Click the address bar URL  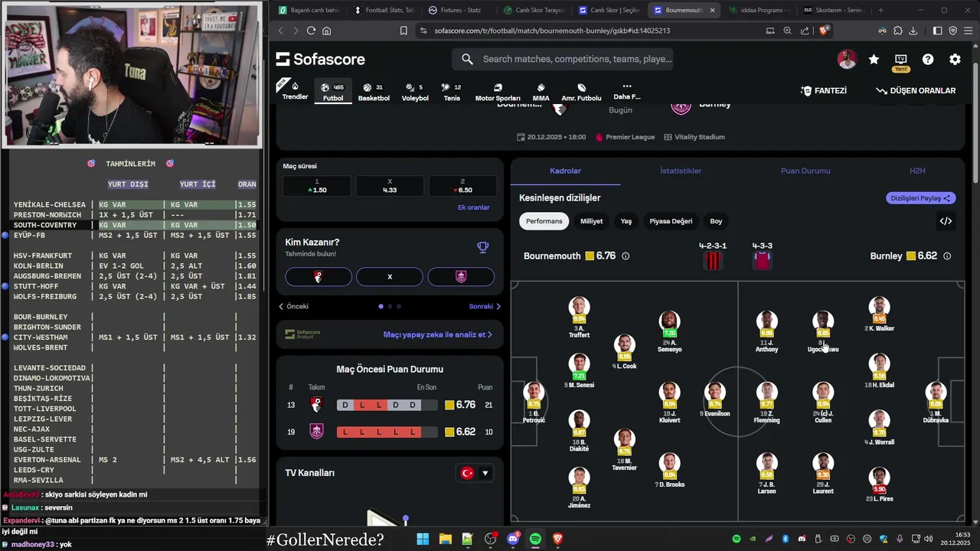point(552,31)
